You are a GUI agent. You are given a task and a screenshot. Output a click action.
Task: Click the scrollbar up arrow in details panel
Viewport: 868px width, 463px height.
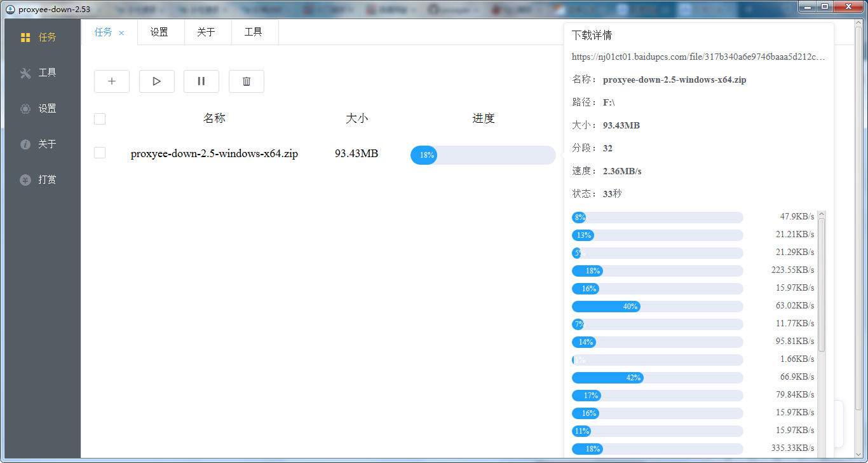pos(822,214)
